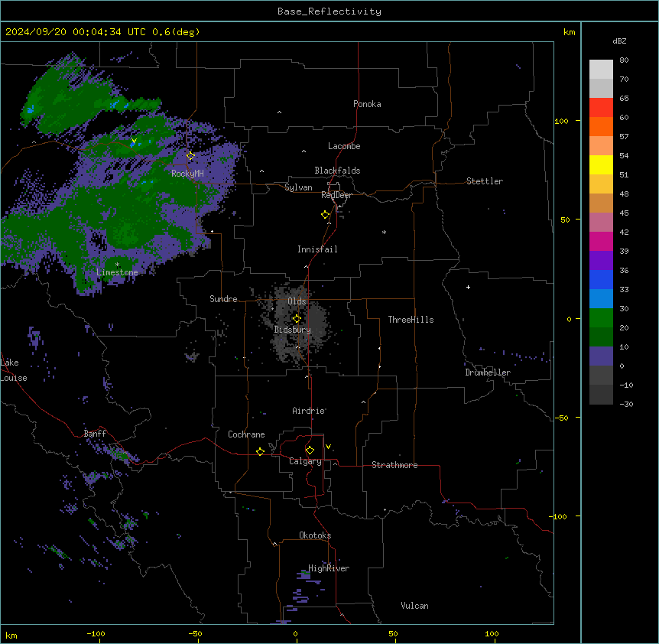Click the Olds city label
Viewport: 659px width, 644px height.
(297, 301)
